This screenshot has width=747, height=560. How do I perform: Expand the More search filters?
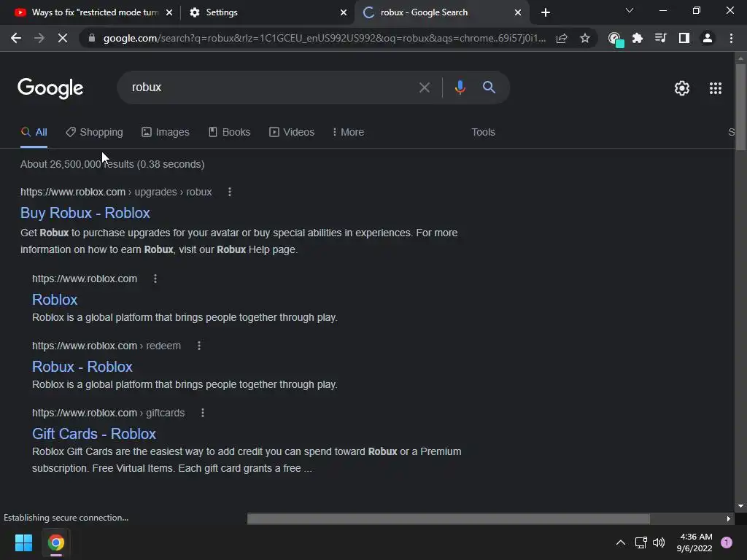point(348,133)
